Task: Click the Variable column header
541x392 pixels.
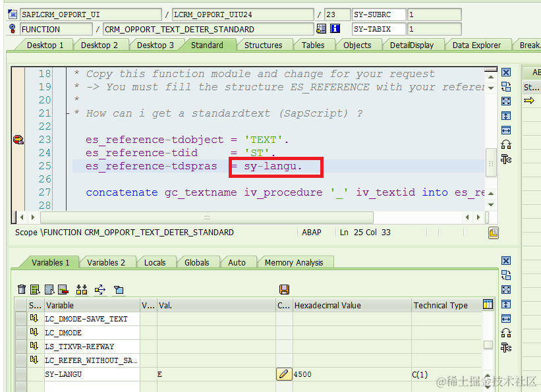Action: click(92, 306)
